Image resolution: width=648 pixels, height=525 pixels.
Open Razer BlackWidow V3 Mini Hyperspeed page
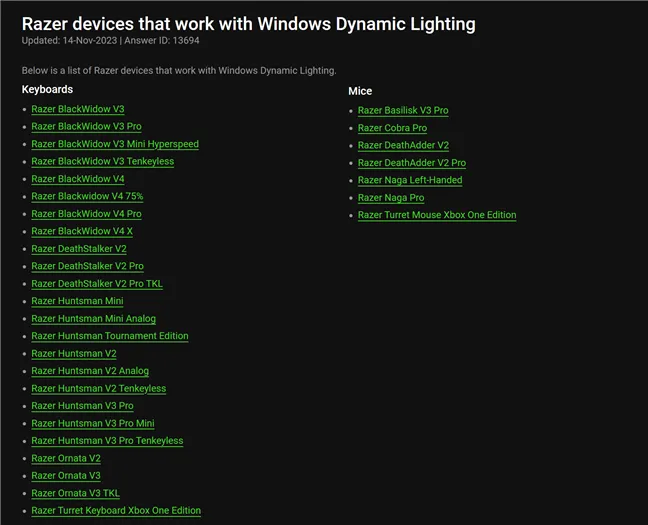click(115, 144)
